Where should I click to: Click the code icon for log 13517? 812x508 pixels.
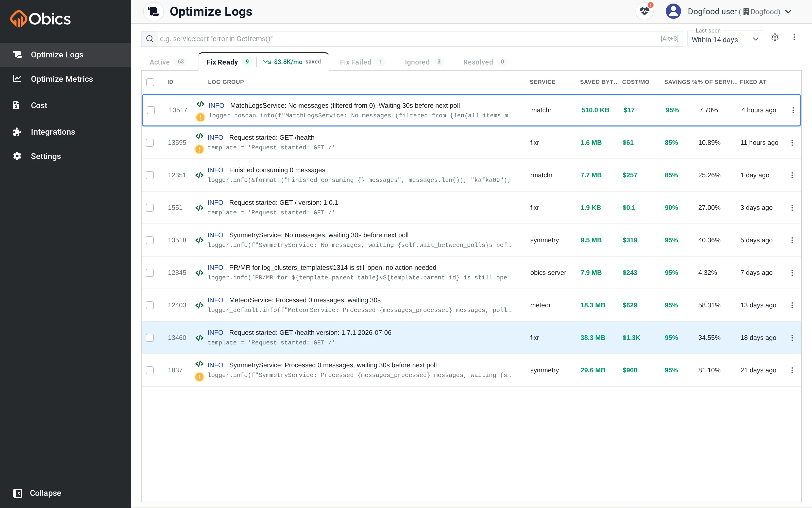200,104
